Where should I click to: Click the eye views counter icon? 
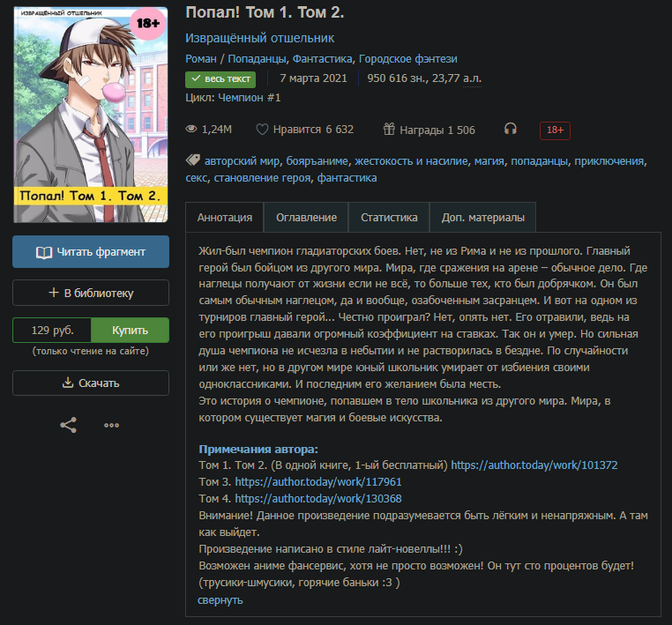click(x=191, y=129)
